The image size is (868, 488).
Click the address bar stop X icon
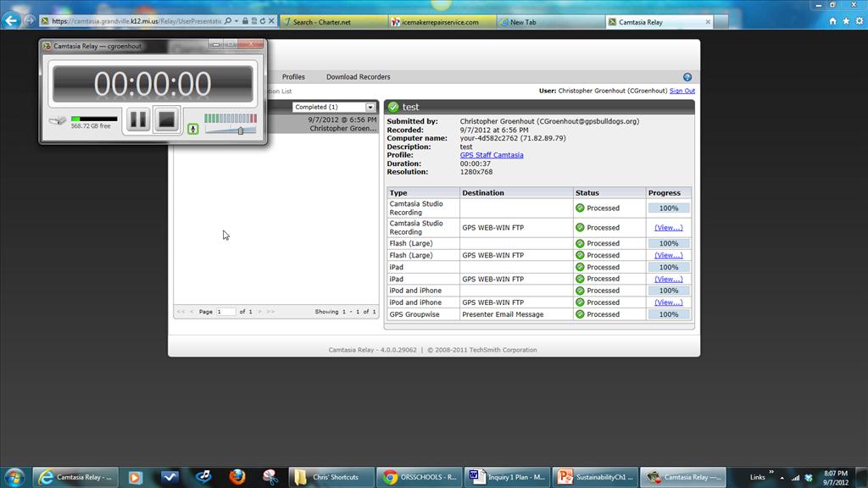tap(271, 21)
